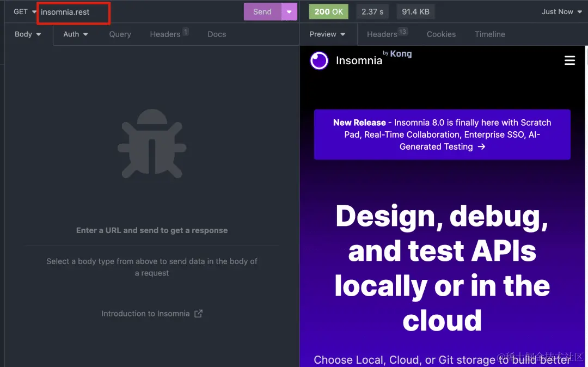
Task: Click the 'Design, debug, and test APIs' headline
Action: [442, 268]
